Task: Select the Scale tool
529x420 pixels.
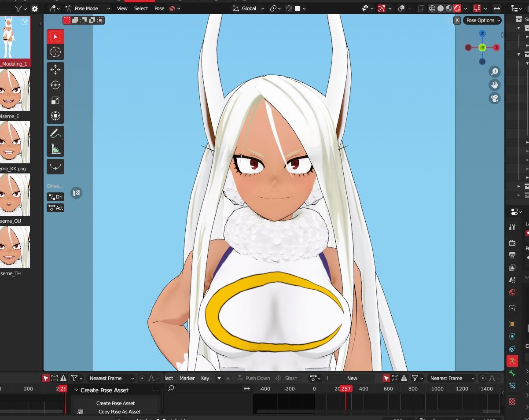Action: point(55,100)
